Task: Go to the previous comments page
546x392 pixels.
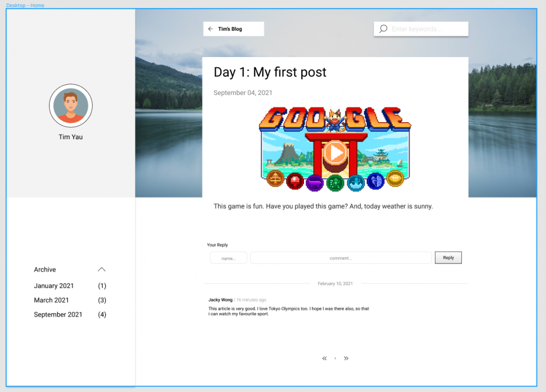Action: tap(324, 358)
